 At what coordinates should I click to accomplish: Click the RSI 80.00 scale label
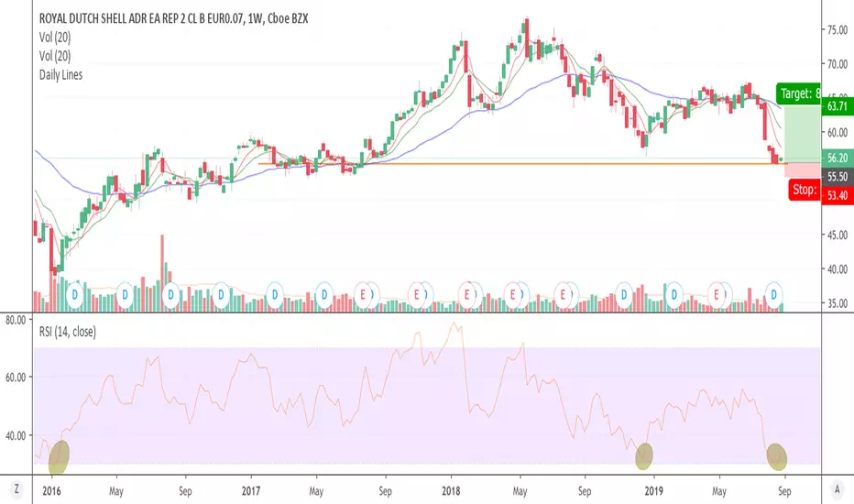coord(16,320)
